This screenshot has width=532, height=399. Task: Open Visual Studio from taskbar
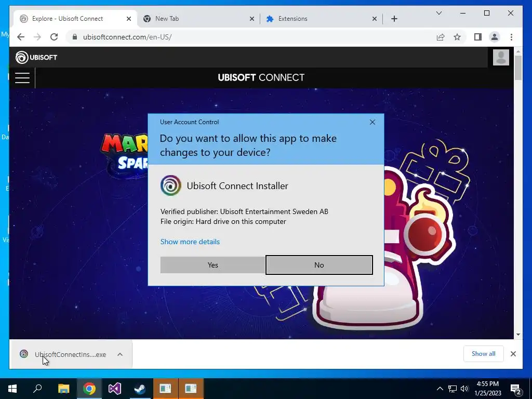(115, 389)
